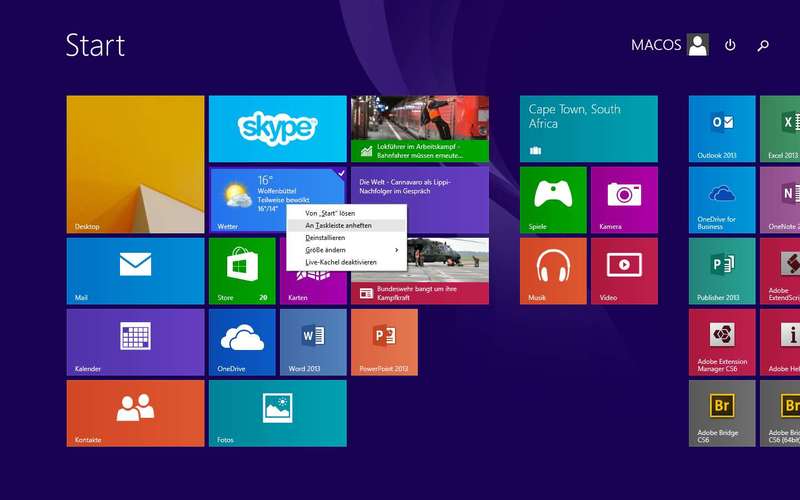Open the Mail tile
This screenshot has width=800, height=500.
point(135,271)
